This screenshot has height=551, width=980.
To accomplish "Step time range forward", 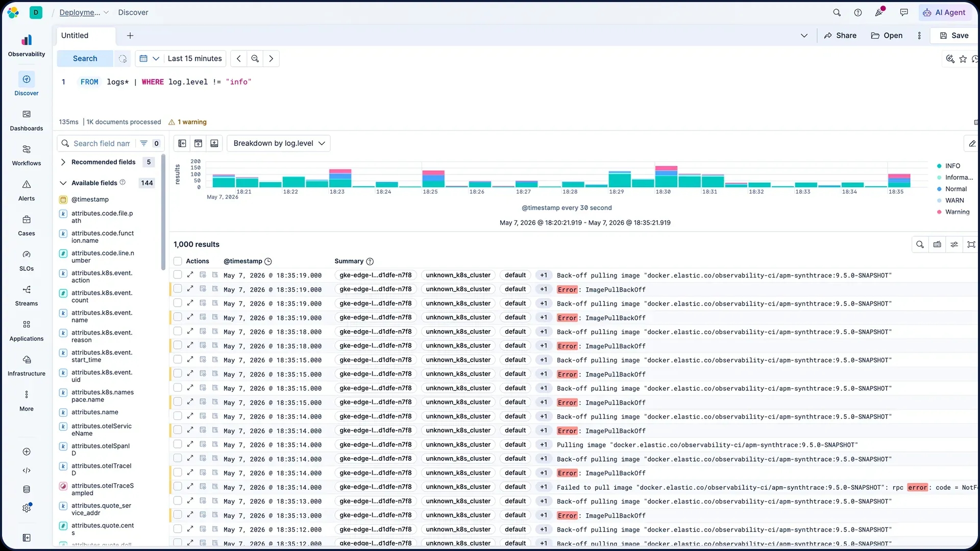I will point(271,59).
